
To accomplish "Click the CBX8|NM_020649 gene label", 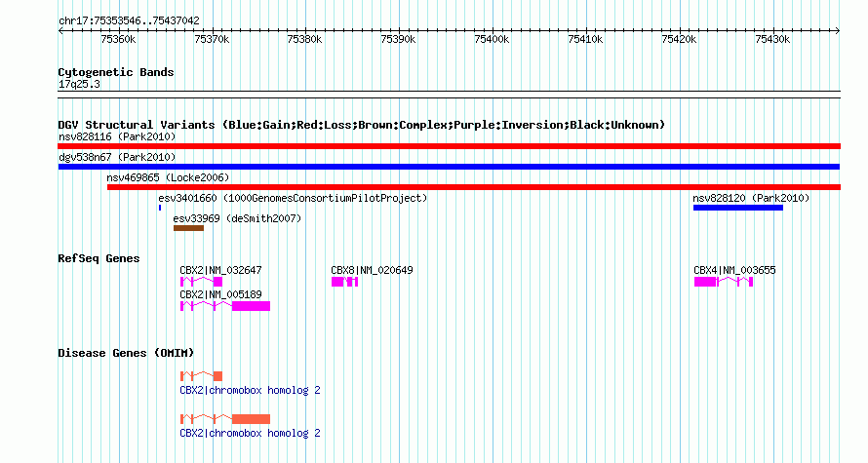I will pos(372,271).
